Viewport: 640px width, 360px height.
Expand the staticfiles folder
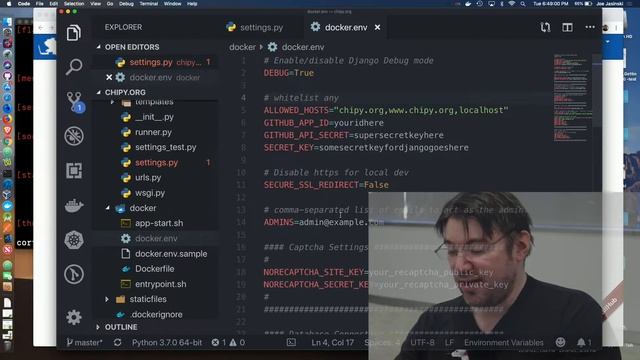click(x=148, y=299)
